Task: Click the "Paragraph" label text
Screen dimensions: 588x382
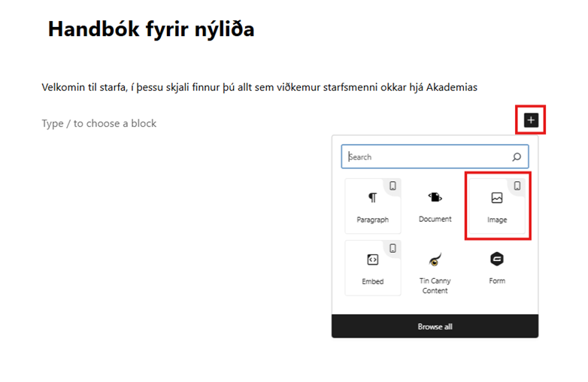Action: click(x=372, y=220)
